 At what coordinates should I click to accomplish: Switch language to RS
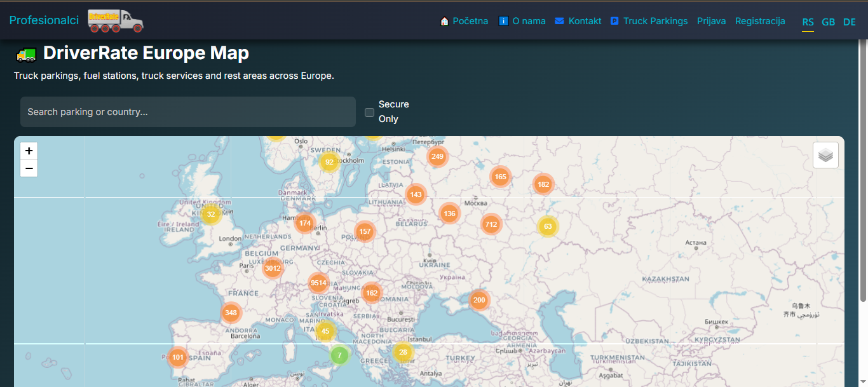808,22
